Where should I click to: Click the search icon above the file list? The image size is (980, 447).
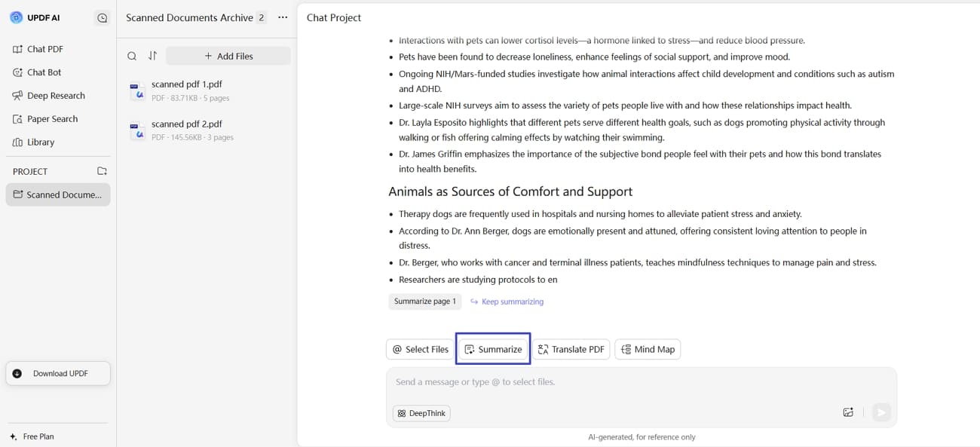tap(132, 56)
